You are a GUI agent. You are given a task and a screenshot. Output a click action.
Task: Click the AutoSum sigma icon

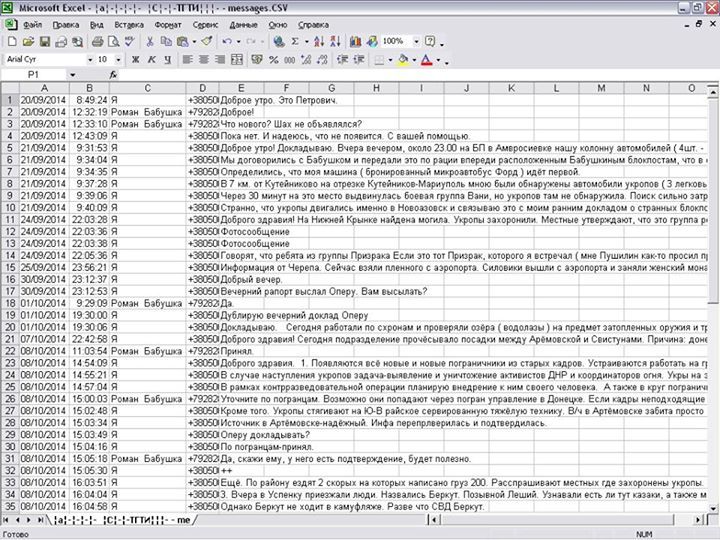(296, 42)
